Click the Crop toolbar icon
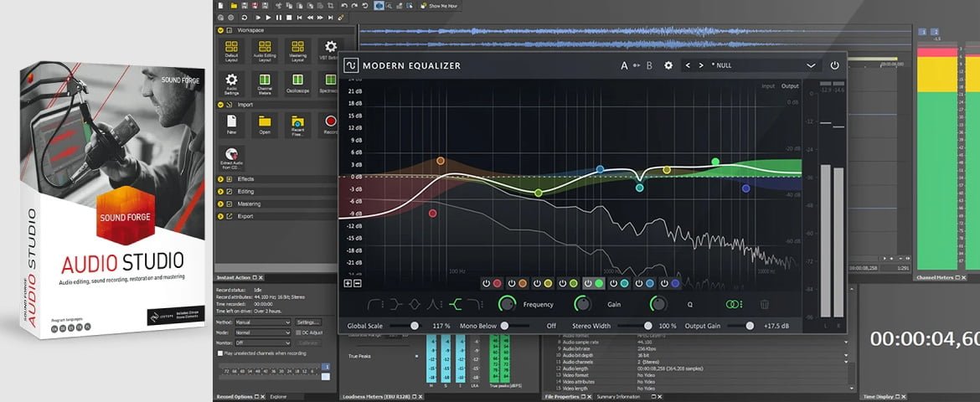This screenshot has height=402, width=980. (x=331, y=6)
